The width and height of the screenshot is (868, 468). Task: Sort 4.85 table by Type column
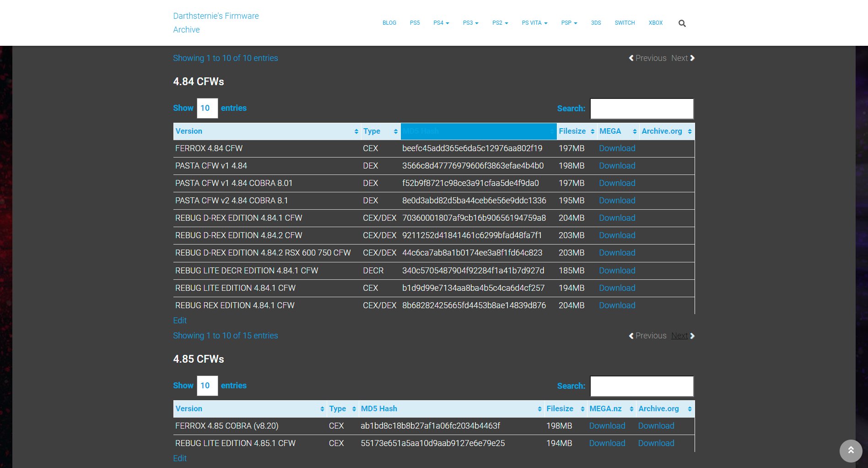coord(343,409)
